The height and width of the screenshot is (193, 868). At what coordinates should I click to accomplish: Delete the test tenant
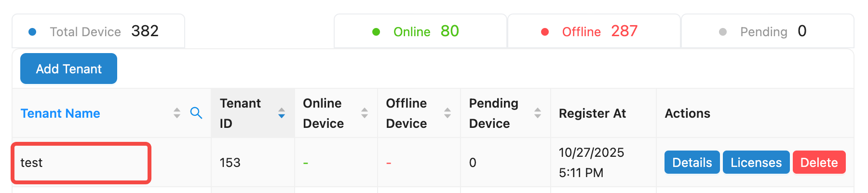tap(819, 162)
